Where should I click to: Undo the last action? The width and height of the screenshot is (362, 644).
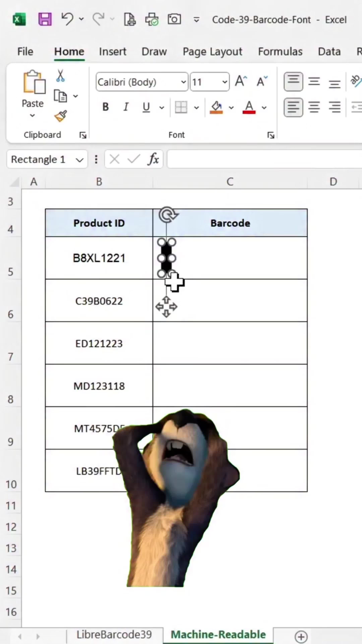tap(67, 19)
